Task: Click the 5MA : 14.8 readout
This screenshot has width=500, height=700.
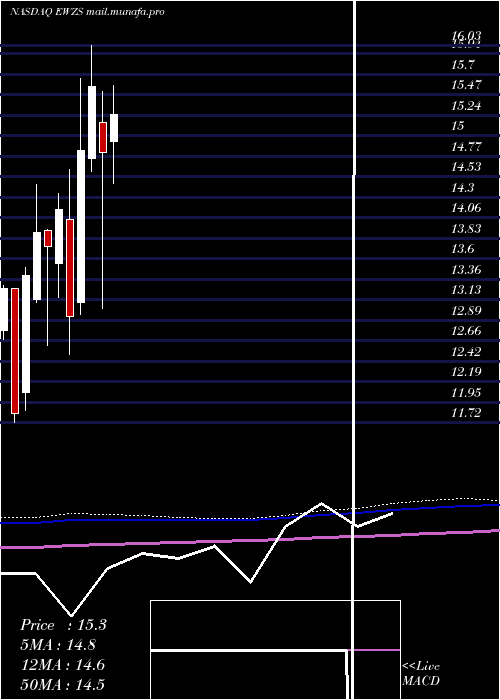Action: 58,645
